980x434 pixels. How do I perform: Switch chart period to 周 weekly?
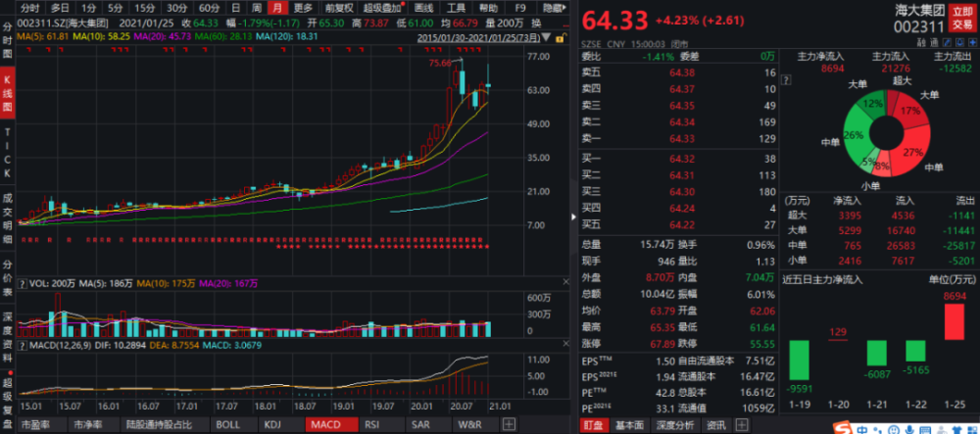pyautogui.click(x=256, y=8)
